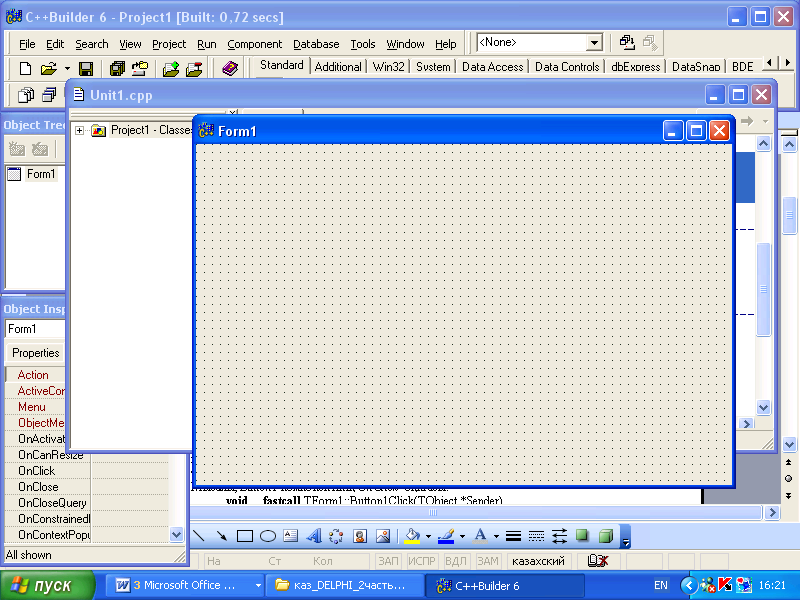Screen dimensions: 800x600
Task: Insert WordArt from drawing toolbar
Action: [x=314, y=536]
